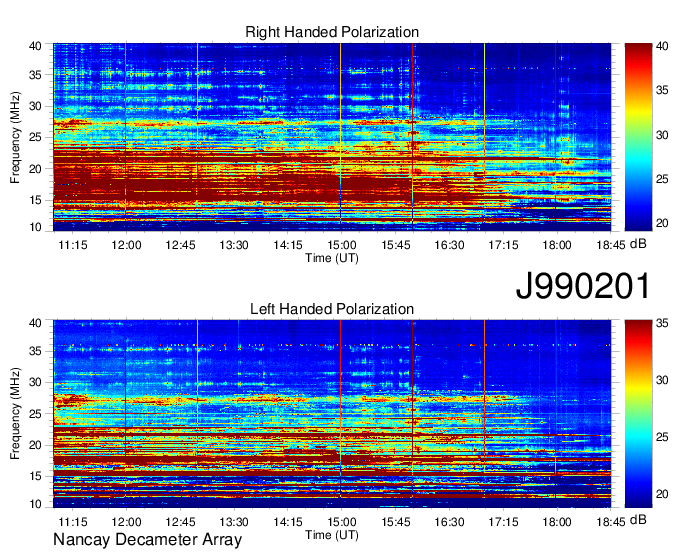The image size is (680, 552).
Task: Select "Frequency (MHz)" axis label of Left Handed plot
Action: [x=15, y=414]
